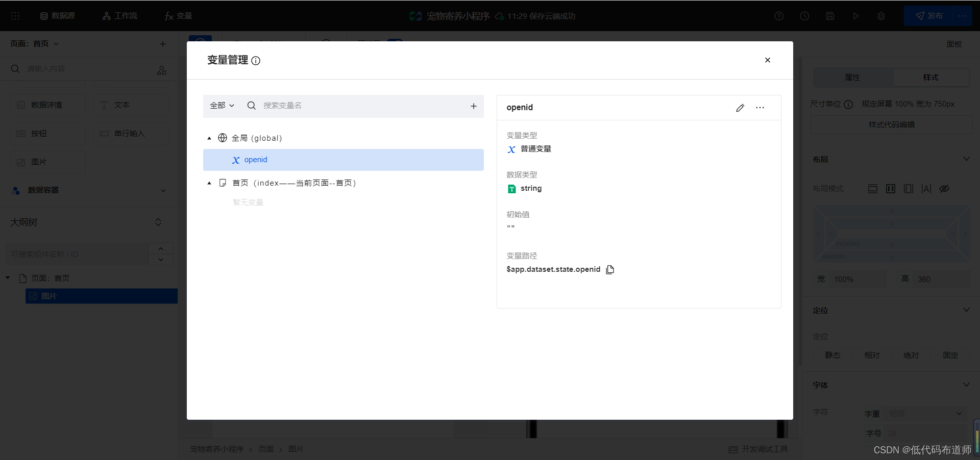The width and height of the screenshot is (980, 460).
Task: Open more options for openid variable
Action: 760,108
